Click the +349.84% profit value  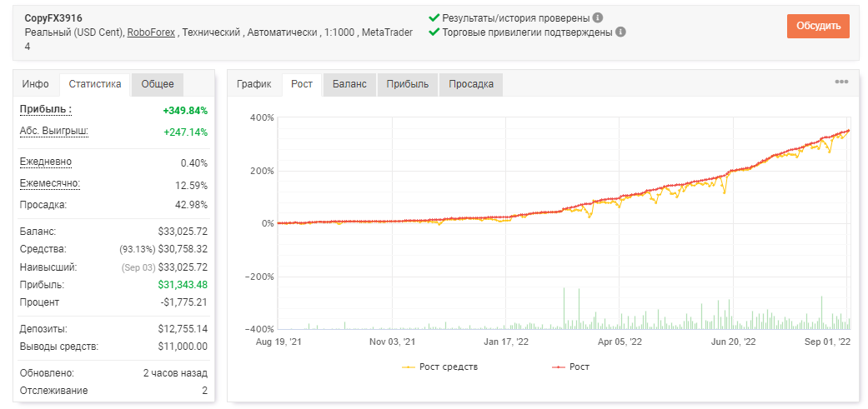185,111
